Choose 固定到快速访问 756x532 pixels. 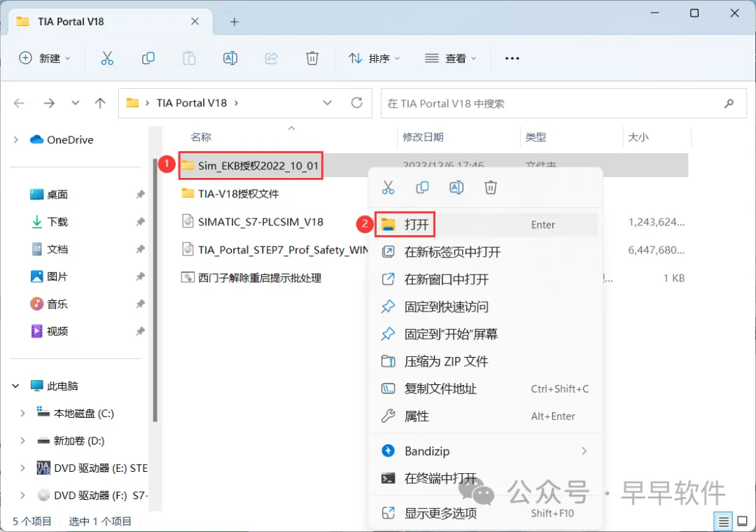point(486,307)
